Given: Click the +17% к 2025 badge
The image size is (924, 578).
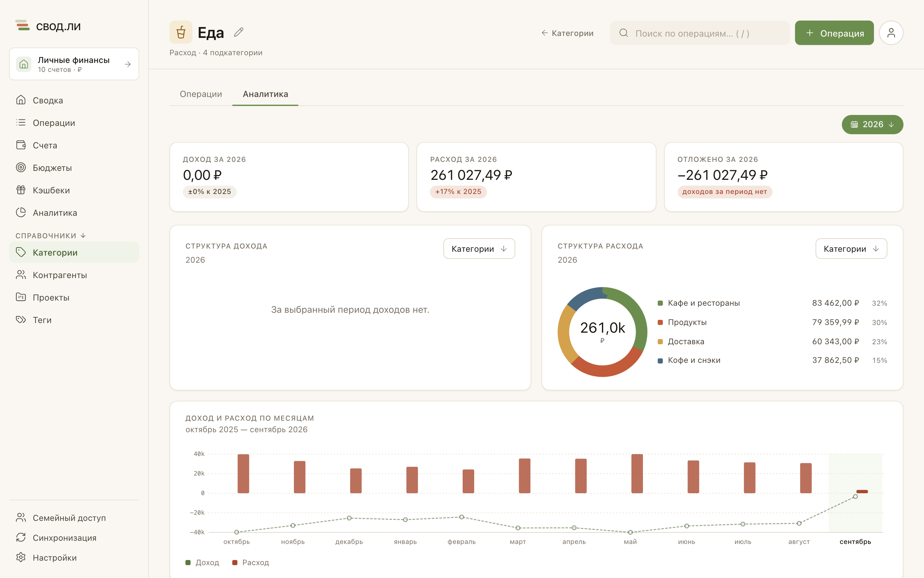Looking at the screenshot, I should [x=458, y=192].
